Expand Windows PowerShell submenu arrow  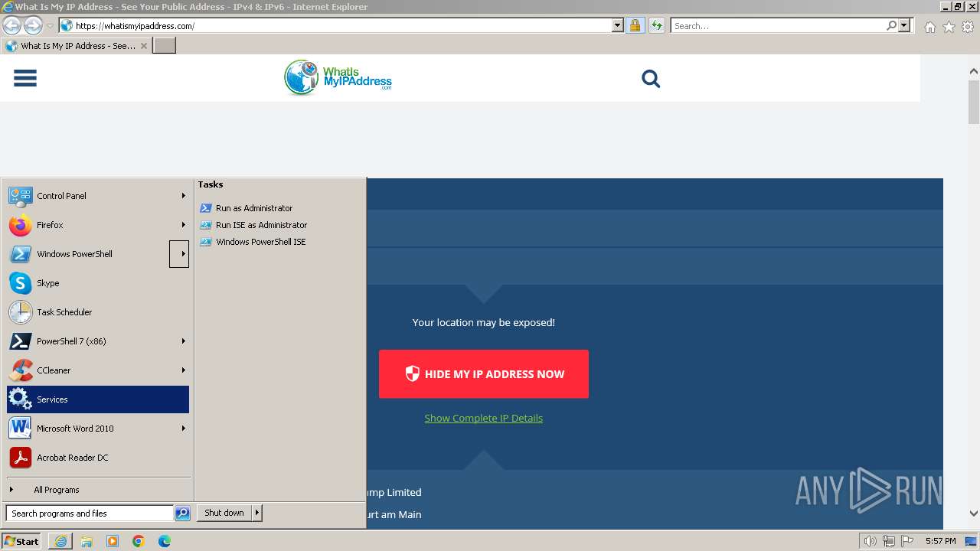(179, 254)
